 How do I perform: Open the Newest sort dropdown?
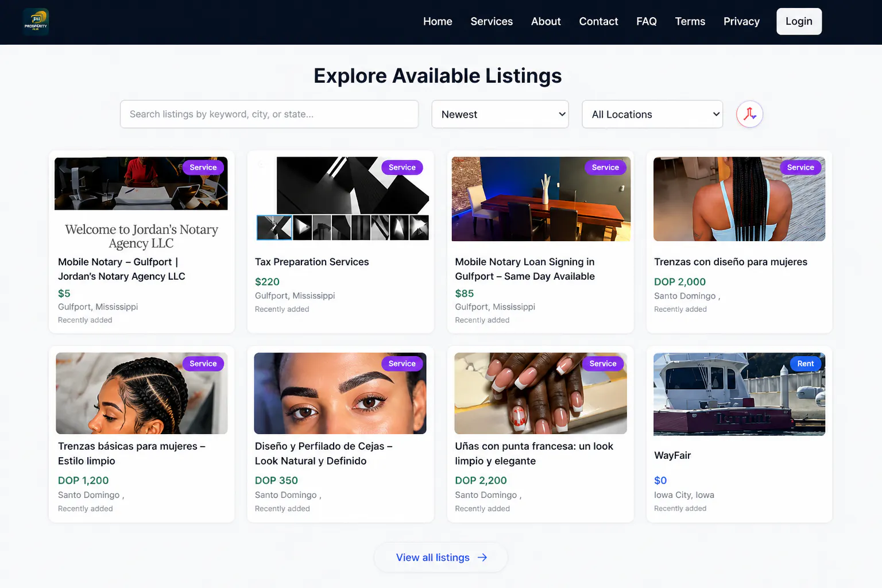click(500, 114)
